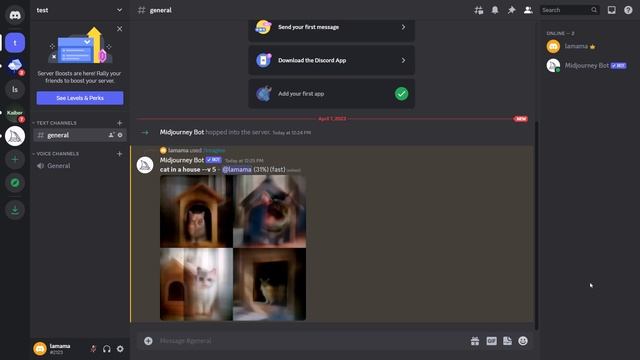The height and width of the screenshot is (360, 640).
Task: Click the @lamama mention
Action: click(x=237, y=169)
